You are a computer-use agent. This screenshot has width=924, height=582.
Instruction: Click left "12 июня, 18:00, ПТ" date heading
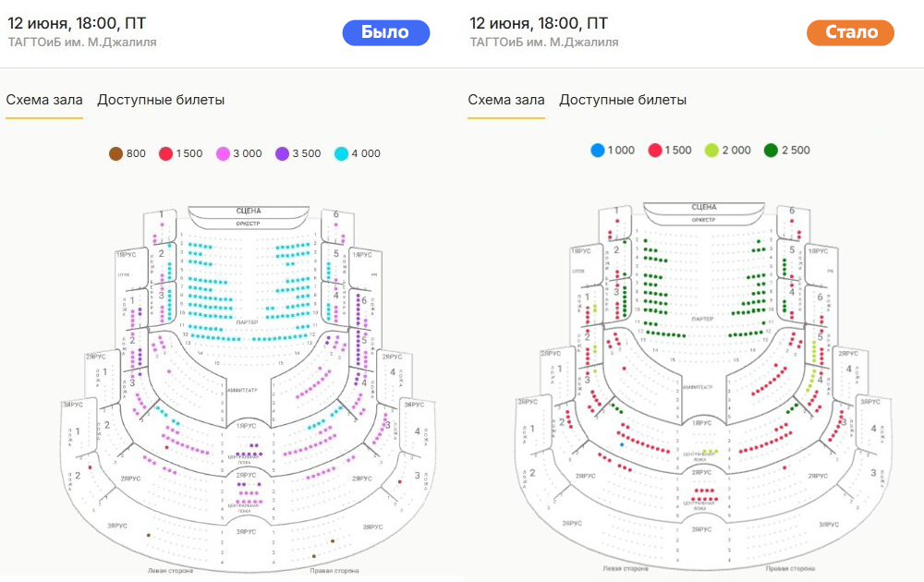pyautogui.click(x=77, y=23)
